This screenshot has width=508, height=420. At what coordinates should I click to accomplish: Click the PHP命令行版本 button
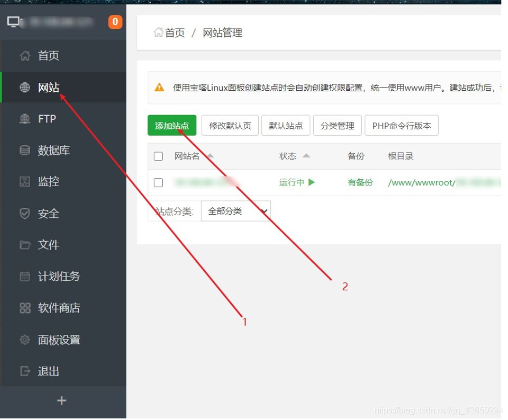(402, 126)
